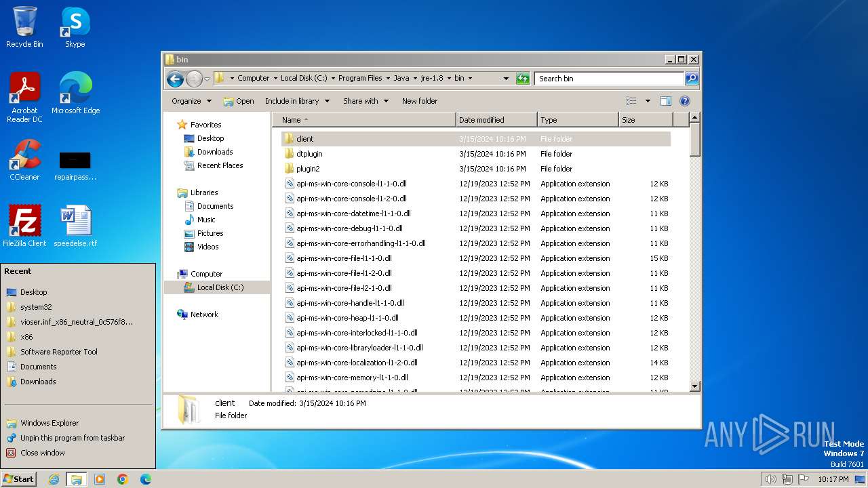
Task: Expand Include in library dropdown
Action: (x=297, y=101)
